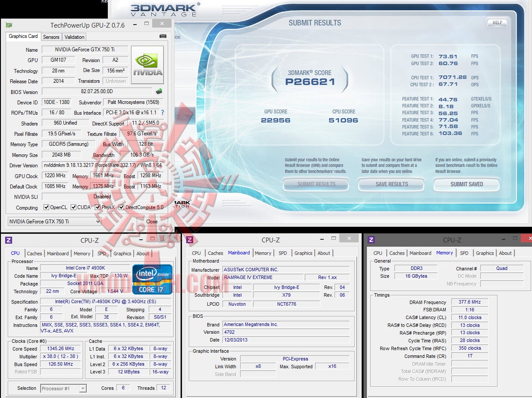Click the NVIDIA logo in GPU-Z

(x=147, y=66)
